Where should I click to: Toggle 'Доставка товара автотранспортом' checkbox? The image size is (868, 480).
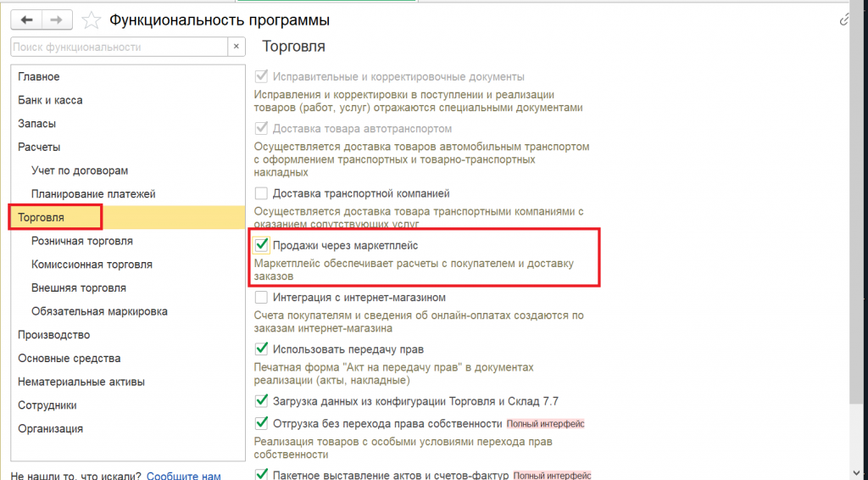coord(261,128)
